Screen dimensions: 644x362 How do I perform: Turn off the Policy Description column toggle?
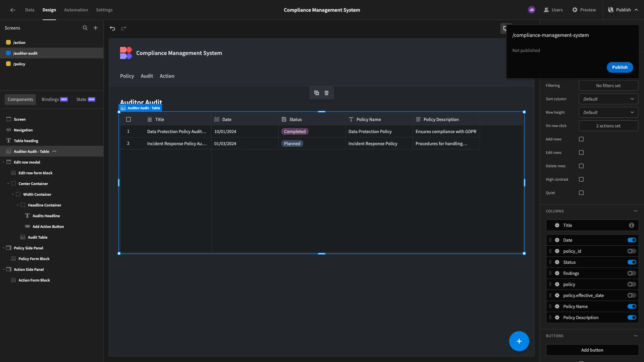(632, 318)
